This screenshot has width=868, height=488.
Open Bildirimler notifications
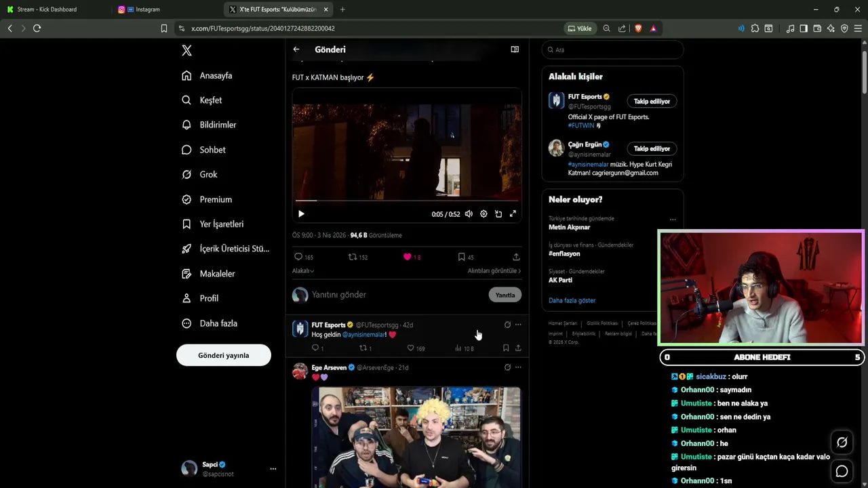click(209, 125)
